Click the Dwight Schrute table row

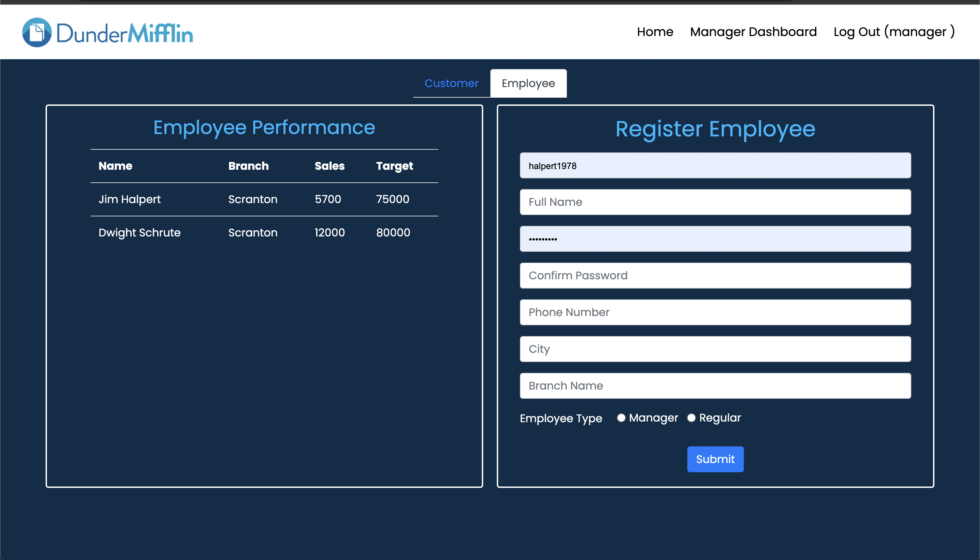(x=264, y=233)
